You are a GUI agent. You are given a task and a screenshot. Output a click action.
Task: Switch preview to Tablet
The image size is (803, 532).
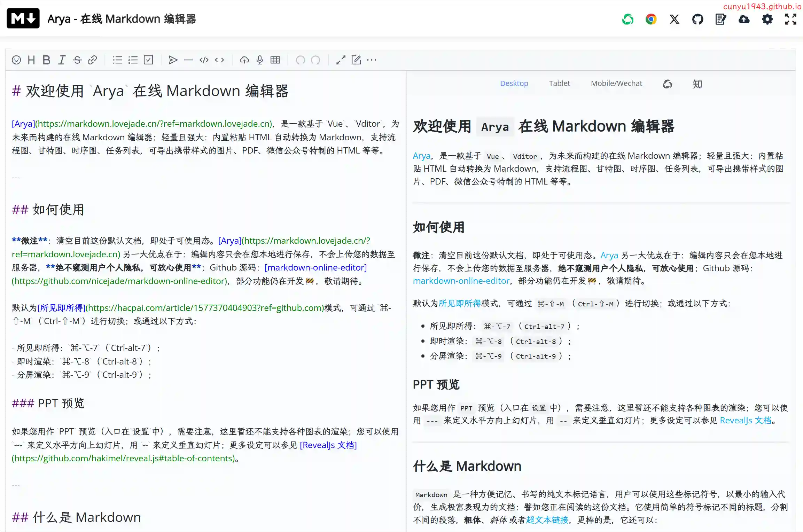click(559, 84)
